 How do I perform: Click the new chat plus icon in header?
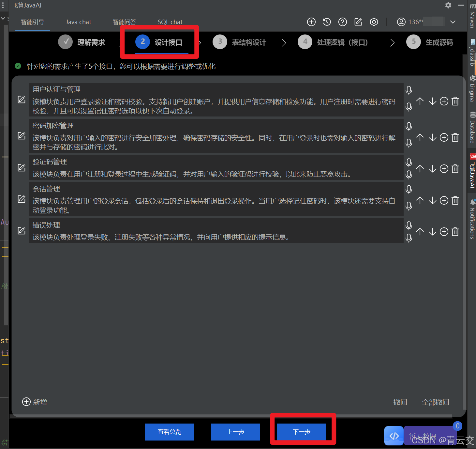pos(311,22)
